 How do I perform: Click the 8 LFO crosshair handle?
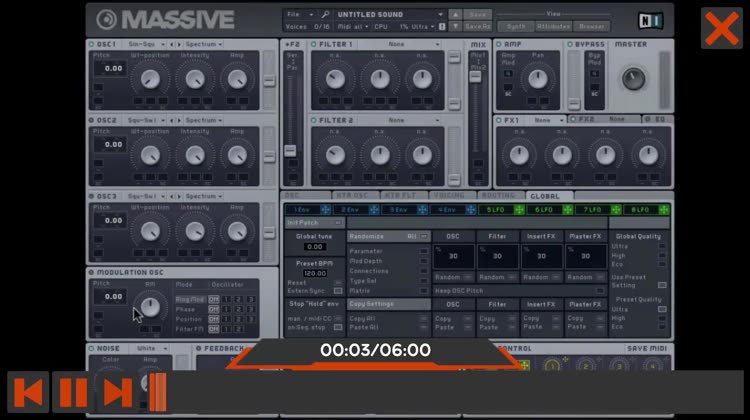click(664, 210)
